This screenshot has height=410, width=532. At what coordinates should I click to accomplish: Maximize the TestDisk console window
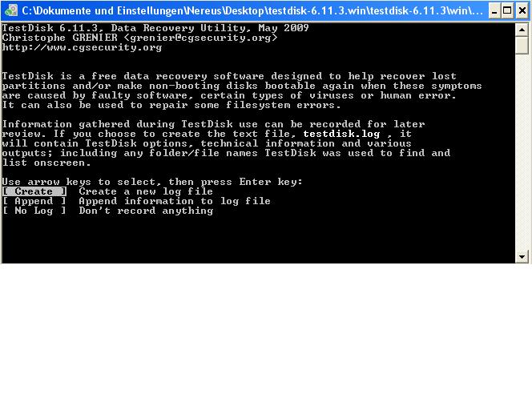(x=507, y=11)
